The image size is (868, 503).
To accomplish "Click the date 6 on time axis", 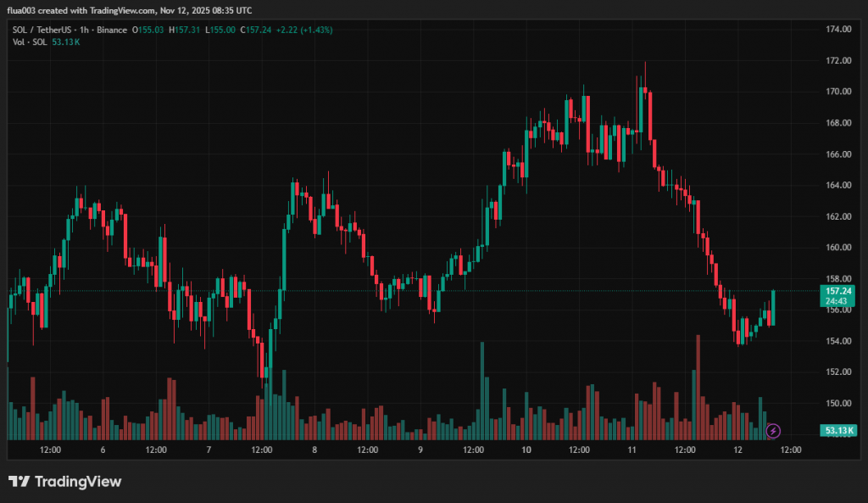I will click(103, 450).
